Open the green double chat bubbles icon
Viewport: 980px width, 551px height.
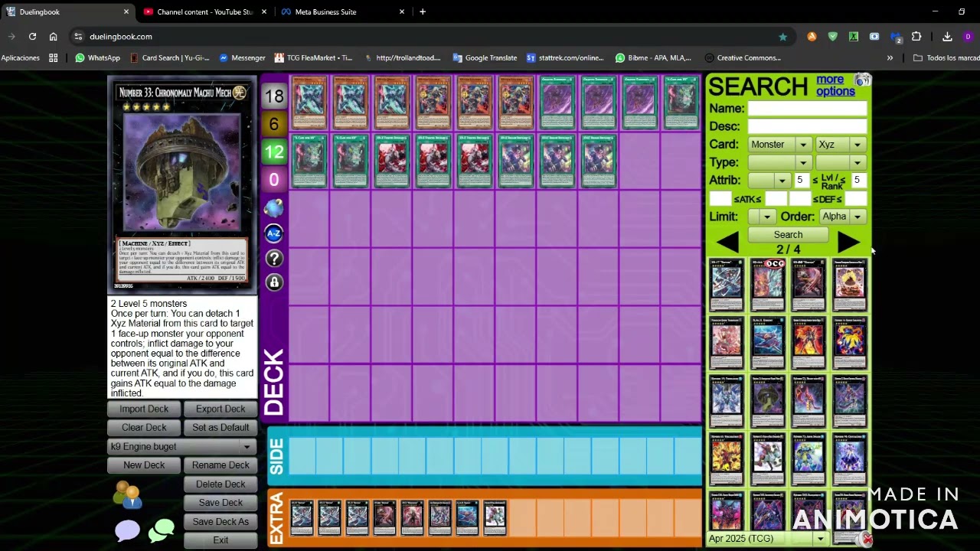pos(162,530)
